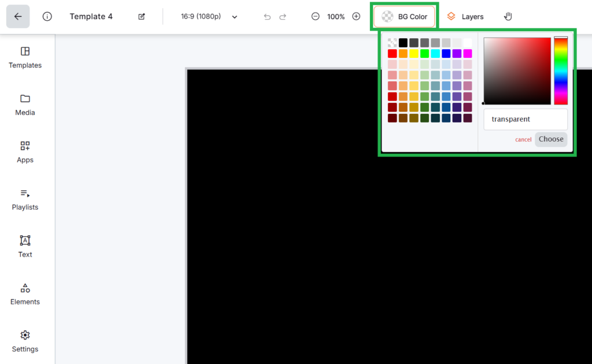The image size is (592, 364).
Task: Undo the last canvas change
Action: pyautogui.click(x=267, y=16)
